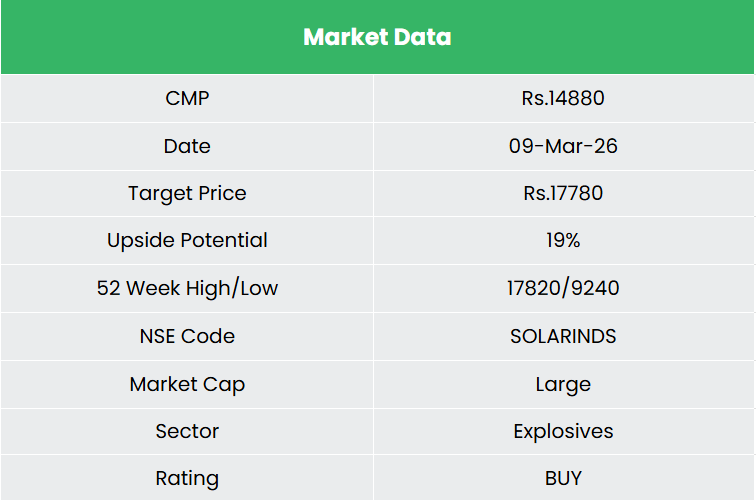This screenshot has width=756, height=500.
Task: Select the Sector label cell
Action: [187, 431]
